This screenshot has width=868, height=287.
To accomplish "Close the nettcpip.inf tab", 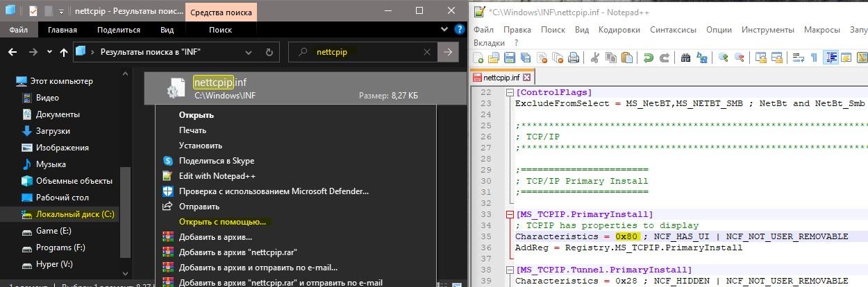I will pos(526,78).
